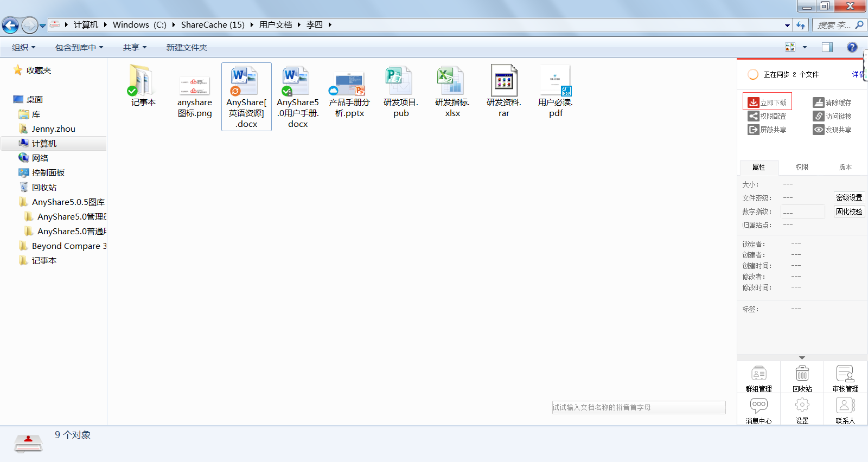Select 用户必读.pdf file icon
Viewport: 868px width, 462px height.
coord(556,80)
